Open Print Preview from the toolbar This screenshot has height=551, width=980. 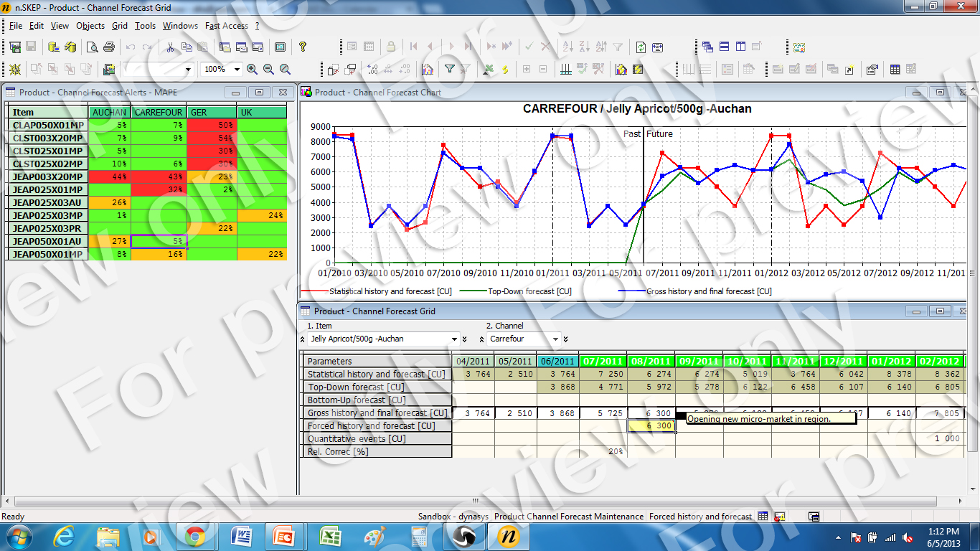point(93,47)
